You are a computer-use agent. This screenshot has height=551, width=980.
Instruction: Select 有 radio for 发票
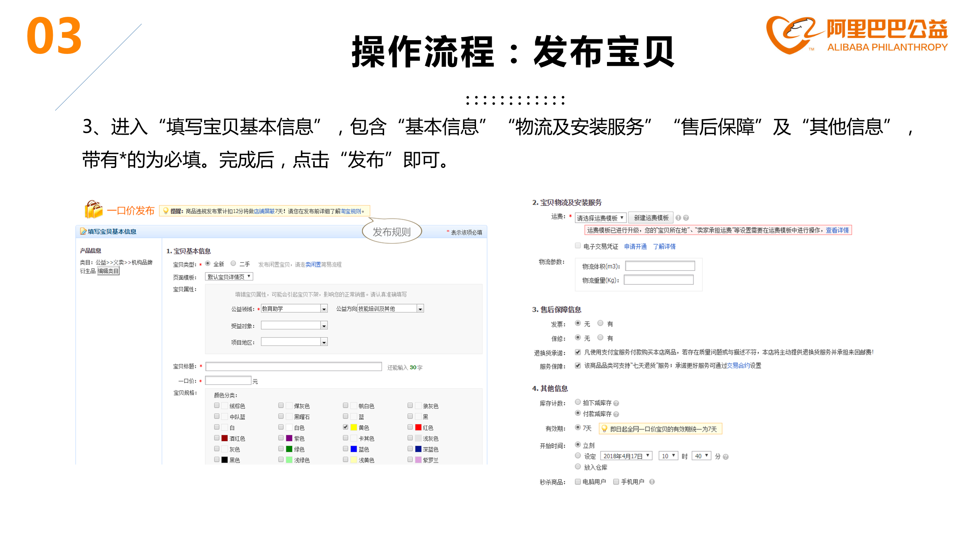tap(600, 323)
